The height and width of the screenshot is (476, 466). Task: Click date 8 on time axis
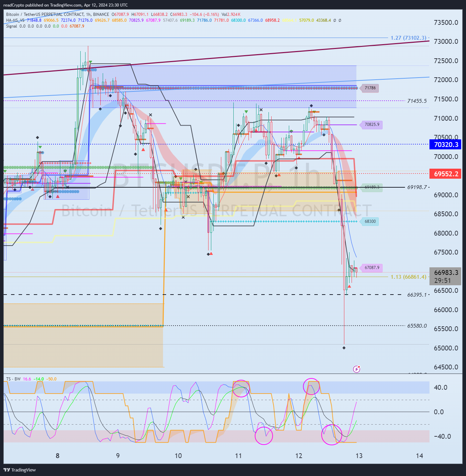pos(58,456)
